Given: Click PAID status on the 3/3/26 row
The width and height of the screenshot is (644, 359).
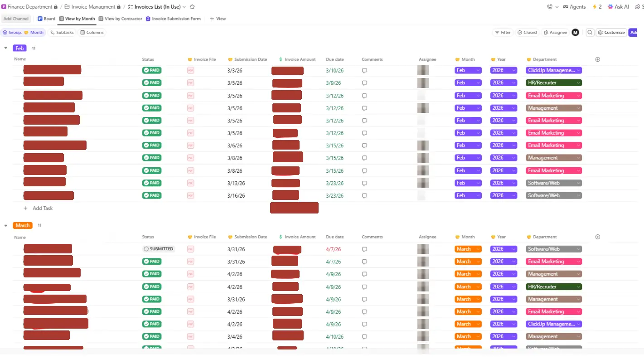Looking at the screenshot, I should point(152,70).
